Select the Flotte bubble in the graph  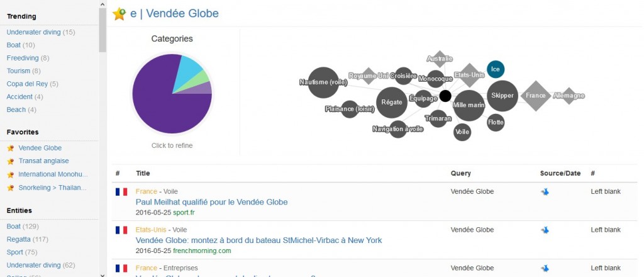pyautogui.click(x=496, y=123)
